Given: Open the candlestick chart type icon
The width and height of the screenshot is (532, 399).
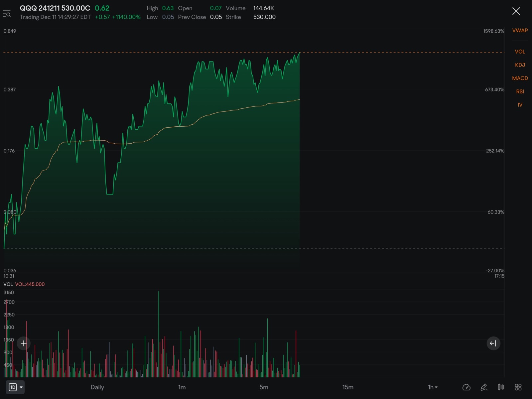Looking at the screenshot, I should [x=501, y=387].
